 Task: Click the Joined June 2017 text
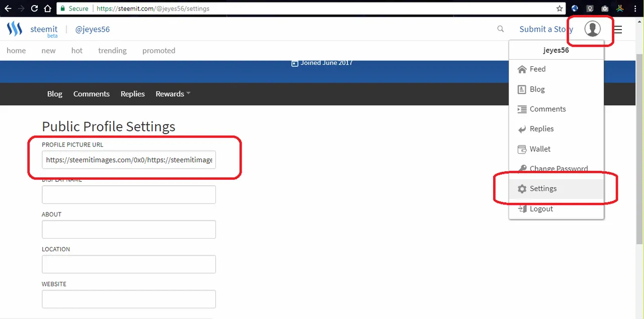point(327,63)
